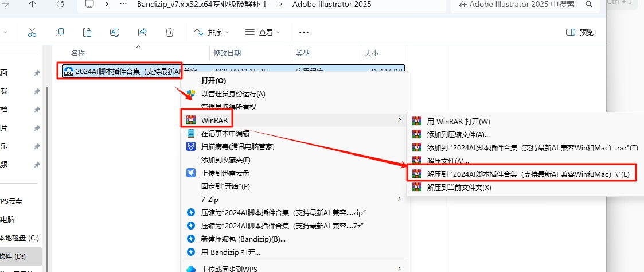The height and width of the screenshot is (272, 644).
Task: Click the pin icon beside 音乐 (…乐) in sidebar
Action: click(37, 146)
